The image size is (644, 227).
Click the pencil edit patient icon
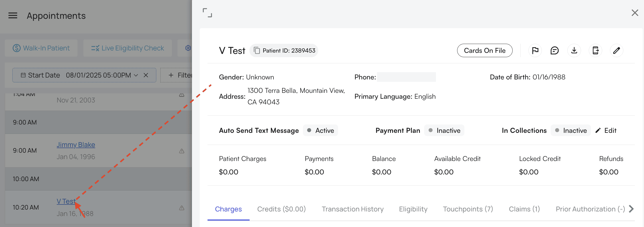pos(616,50)
